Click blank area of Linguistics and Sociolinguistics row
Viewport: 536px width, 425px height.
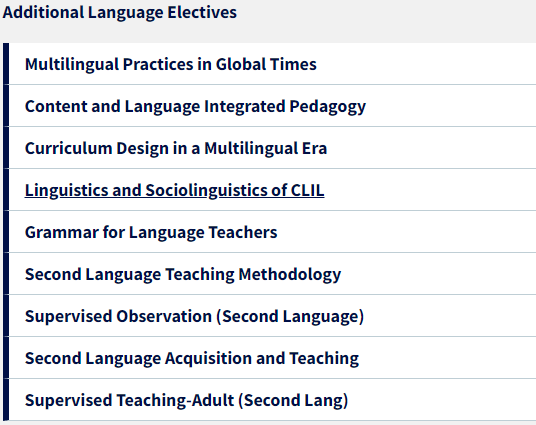click(x=430, y=190)
